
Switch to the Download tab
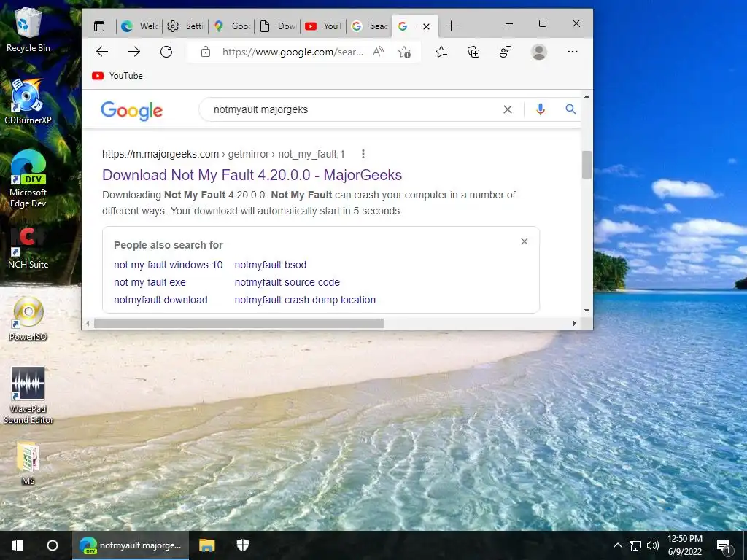click(x=278, y=26)
